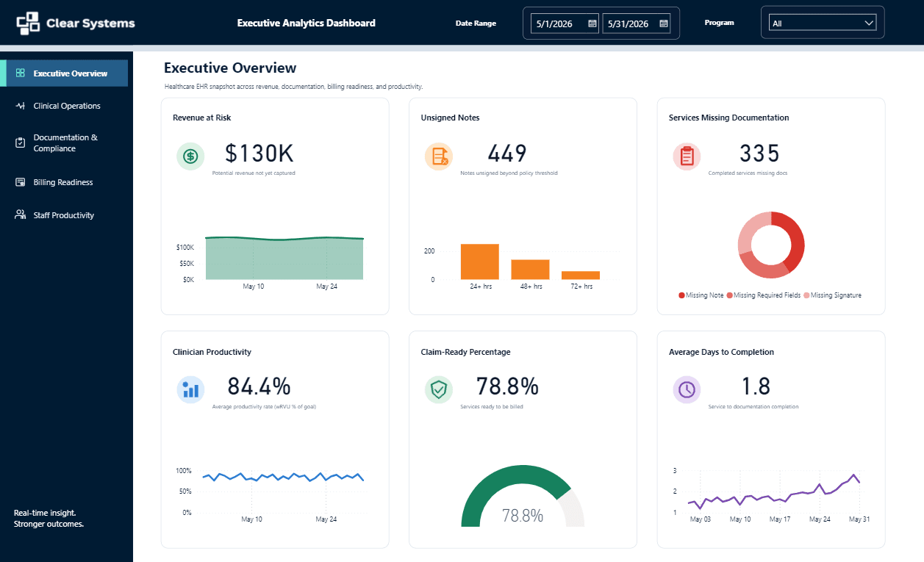Edit the 5/1/2026 start date field
This screenshot has height=562, width=924.
tap(565, 24)
